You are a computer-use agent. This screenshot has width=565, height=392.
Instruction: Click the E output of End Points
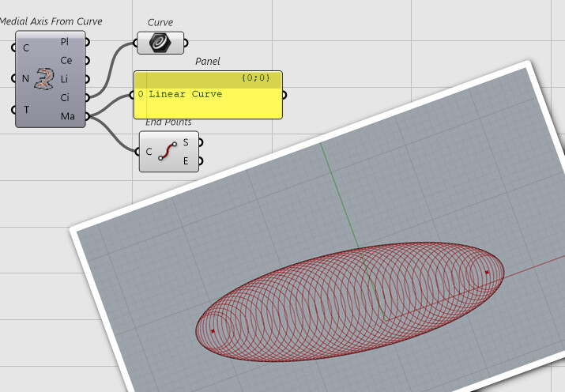click(186, 160)
